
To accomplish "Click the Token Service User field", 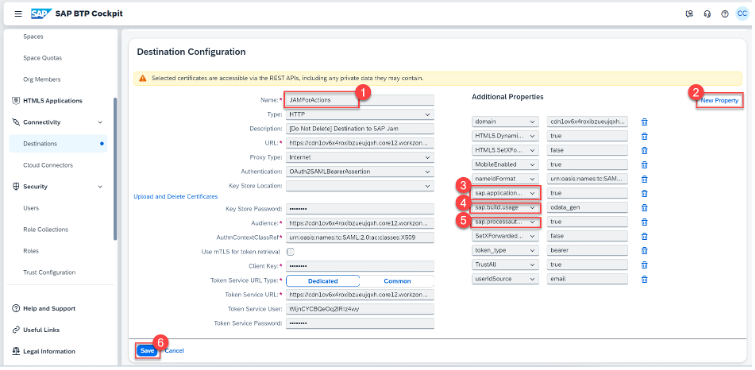I will pyautogui.click(x=360, y=309).
